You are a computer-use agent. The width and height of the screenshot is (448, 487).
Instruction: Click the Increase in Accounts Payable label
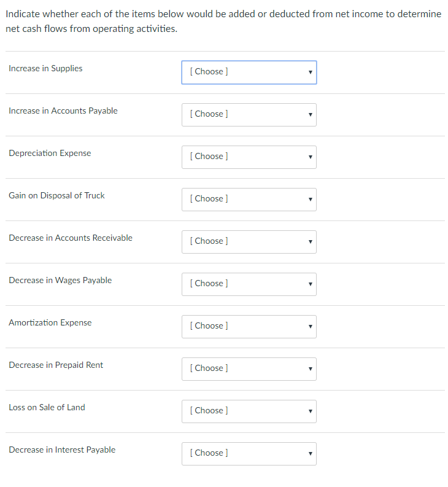pyautogui.click(x=63, y=111)
